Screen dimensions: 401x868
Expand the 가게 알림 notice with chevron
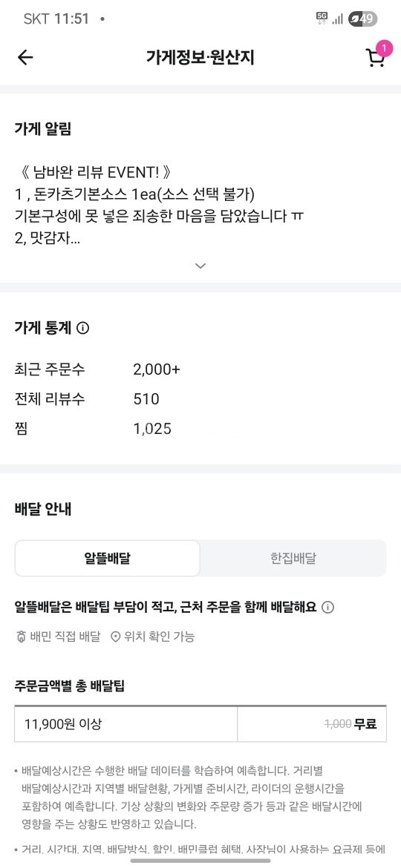(200, 266)
